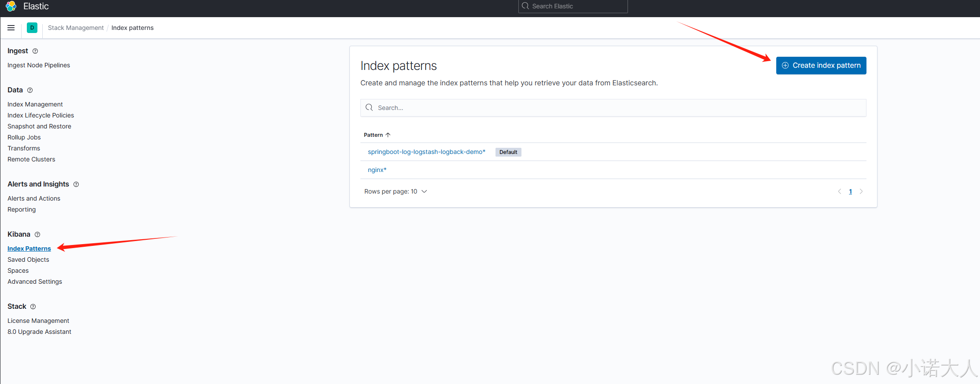Open Index Management in sidebar
The width and height of the screenshot is (980, 384).
pyautogui.click(x=35, y=104)
